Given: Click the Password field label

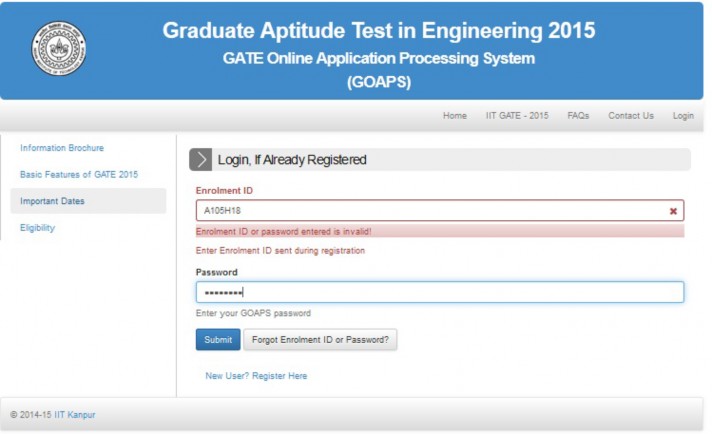Looking at the screenshot, I should coord(217,272).
